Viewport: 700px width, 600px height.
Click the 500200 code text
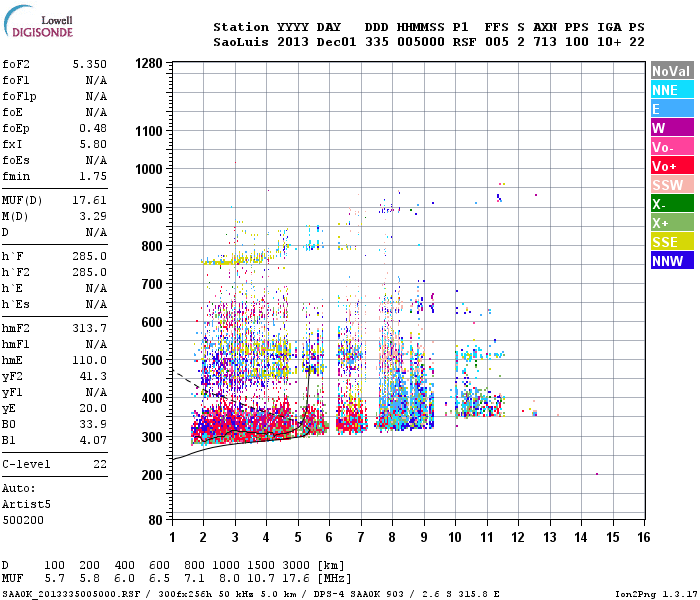(x=23, y=521)
